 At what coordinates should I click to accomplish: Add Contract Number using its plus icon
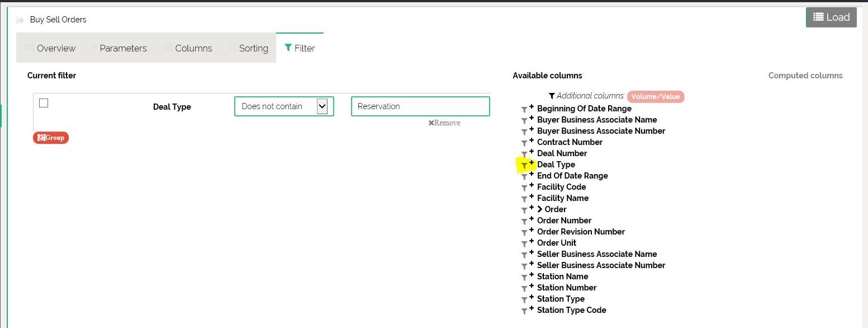(532, 140)
